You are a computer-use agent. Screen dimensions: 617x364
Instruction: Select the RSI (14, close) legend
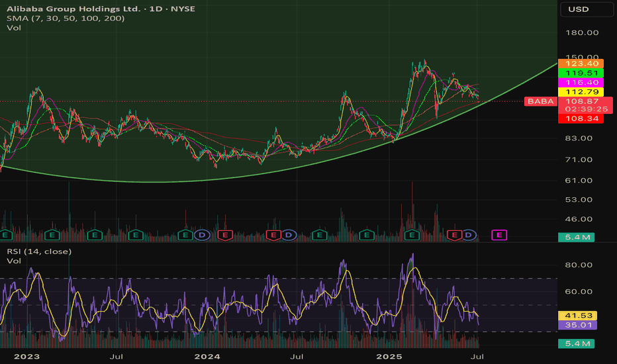pyautogui.click(x=39, y=251)
